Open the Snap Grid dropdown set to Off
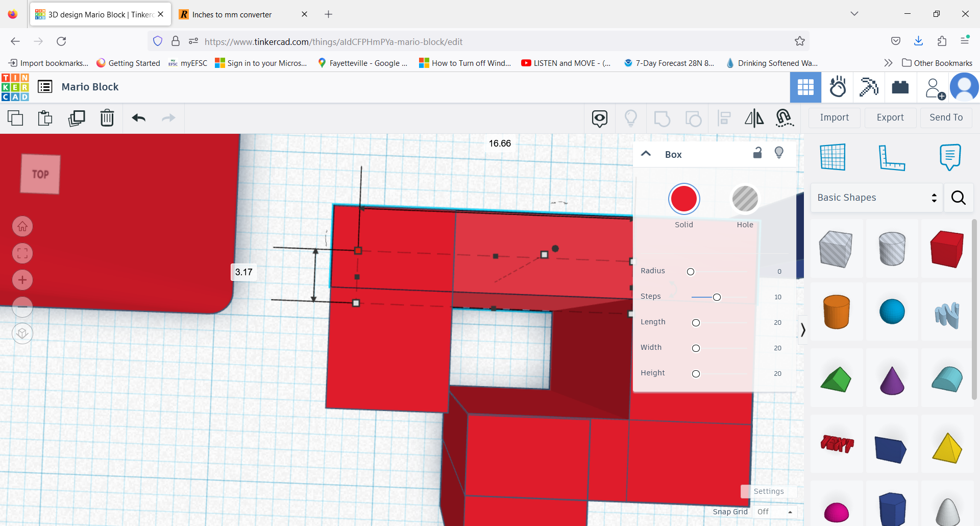 [774, 511]
